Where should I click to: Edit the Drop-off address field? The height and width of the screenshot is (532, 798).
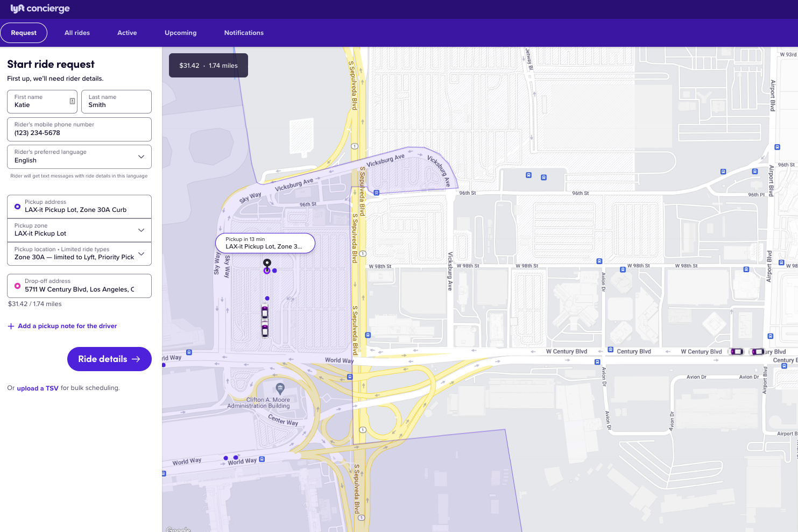[x=79, y=286]
